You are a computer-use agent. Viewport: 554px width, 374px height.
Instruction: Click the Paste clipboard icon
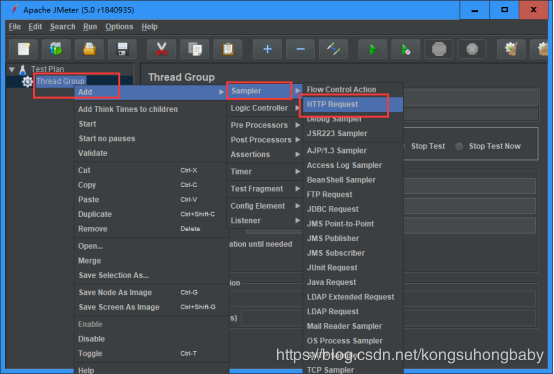click(228, 49)
